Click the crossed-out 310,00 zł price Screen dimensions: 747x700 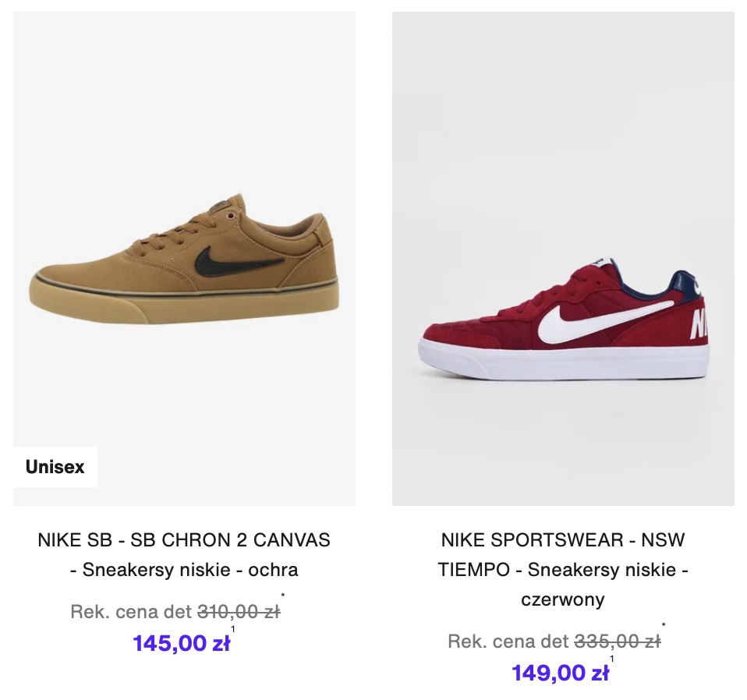[239, 612]
